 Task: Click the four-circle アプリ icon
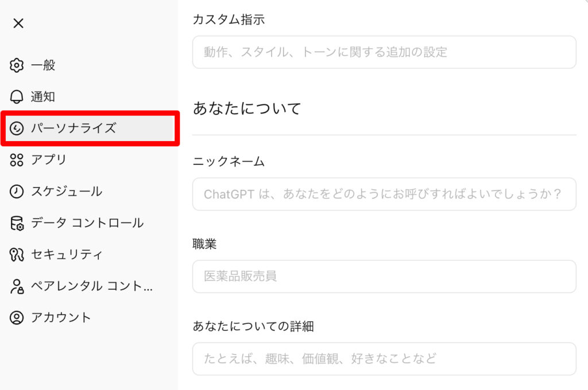click(17, 160)
